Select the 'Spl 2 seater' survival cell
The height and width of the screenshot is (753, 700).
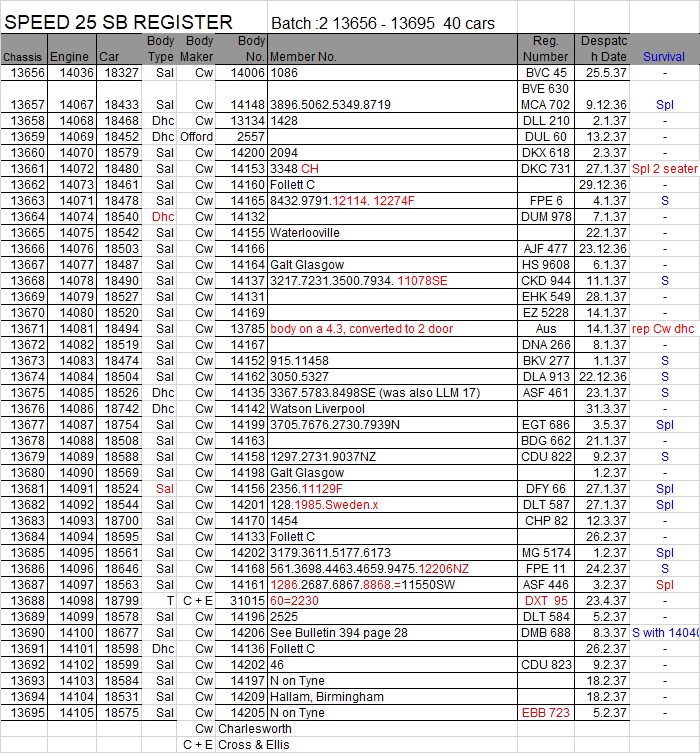coord(664,168)
